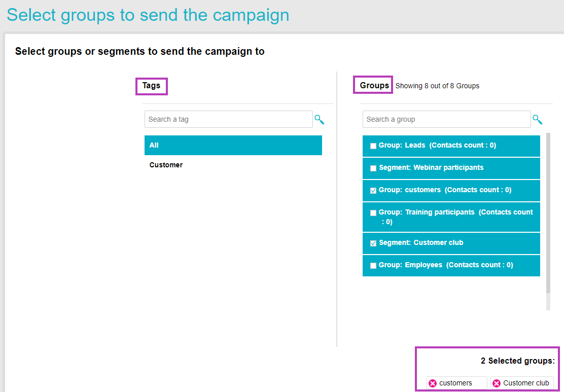Uncheck the Group: customers checkbox
Viewport: 564px width, 392px height.
[x=373, y=190]
